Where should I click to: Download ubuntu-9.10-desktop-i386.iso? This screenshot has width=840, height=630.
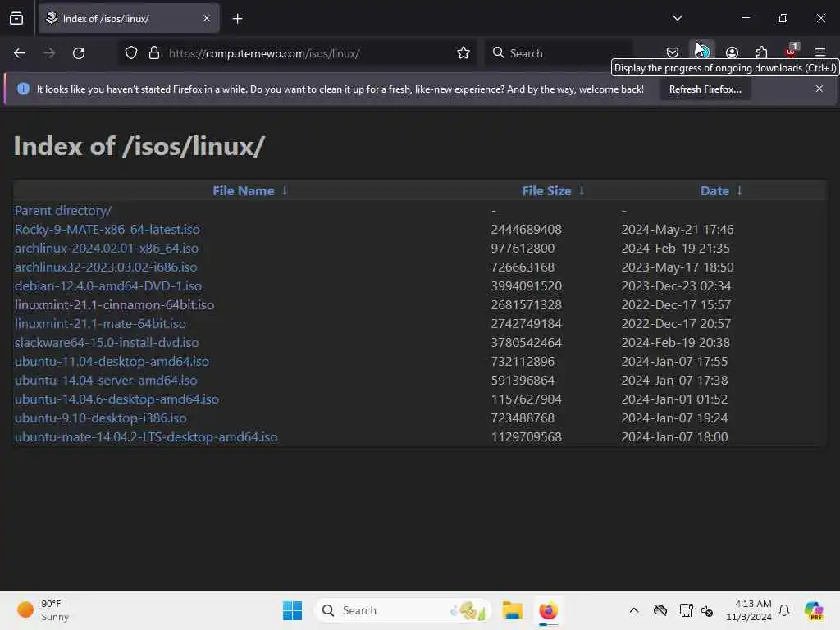coord(100,418)
